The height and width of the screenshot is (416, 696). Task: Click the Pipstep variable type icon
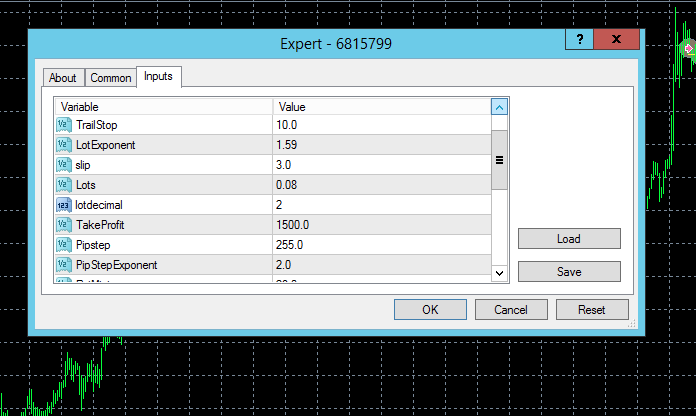point(64,245)
